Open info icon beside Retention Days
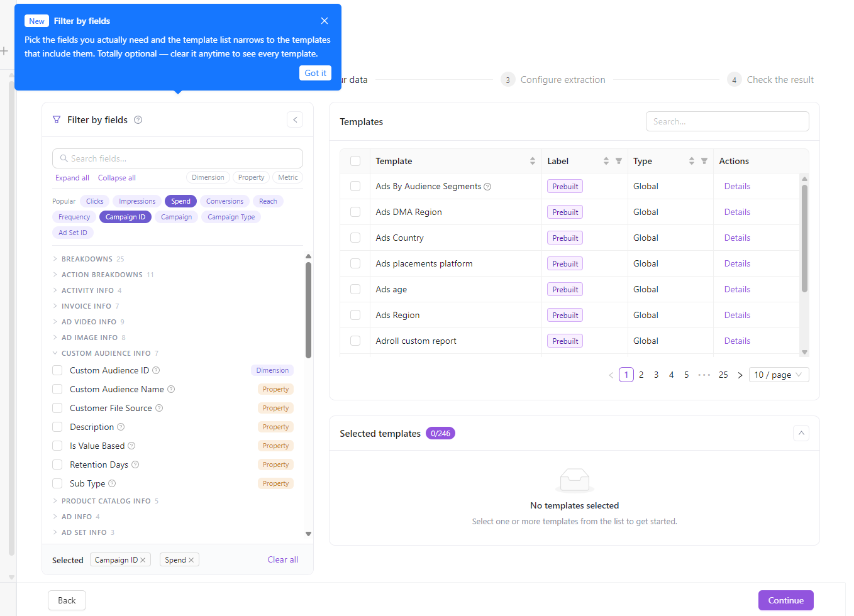 point(135,465)
